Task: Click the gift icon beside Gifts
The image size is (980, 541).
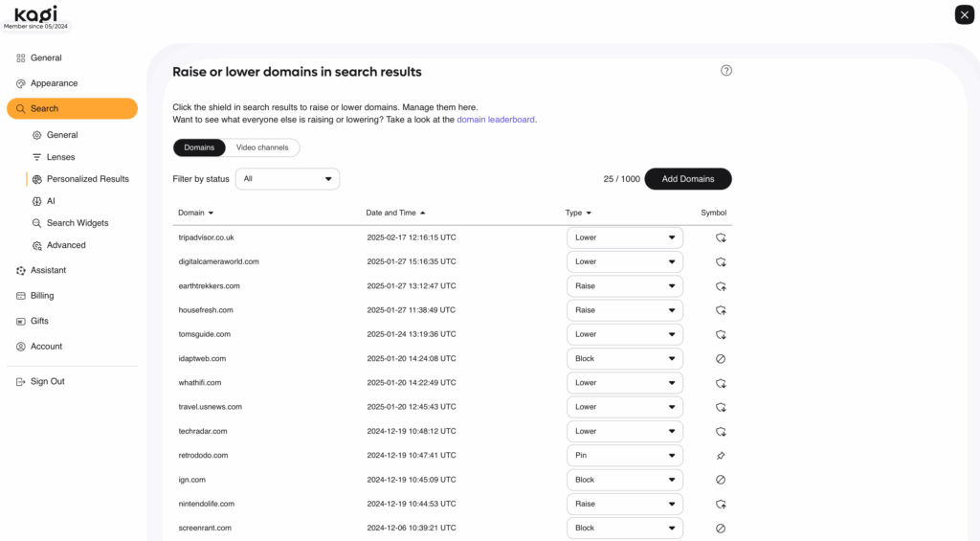Action: pos(21,321)
